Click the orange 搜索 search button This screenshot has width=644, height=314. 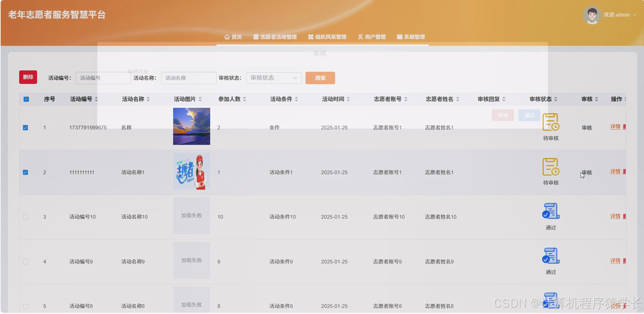[x=320, y=78]
